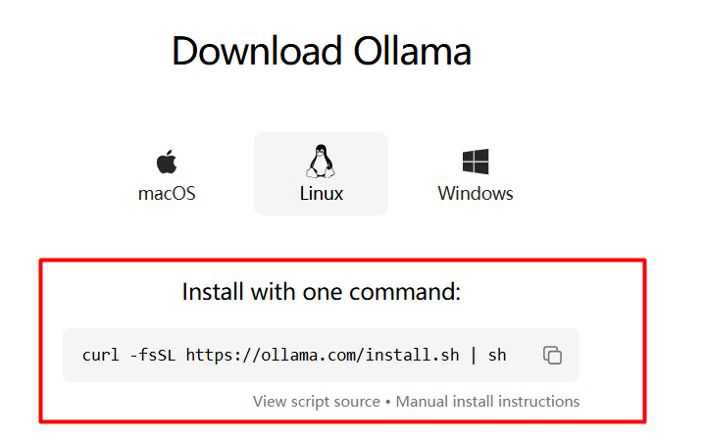Screen dimensions: 704x444
Task: Click the pipe character in the command
Action: pyautogui.click(x=473, y=355)
